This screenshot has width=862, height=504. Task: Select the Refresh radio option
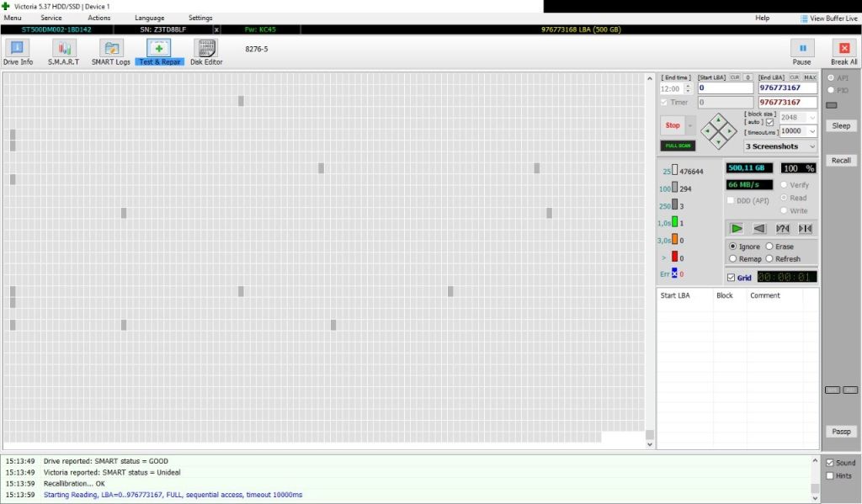[769, 258]
